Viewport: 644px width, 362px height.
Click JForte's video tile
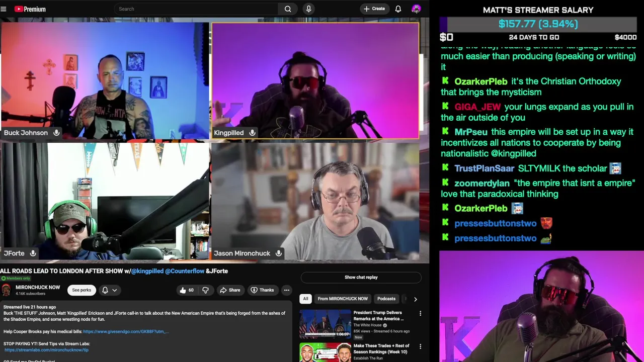[105, 202]
